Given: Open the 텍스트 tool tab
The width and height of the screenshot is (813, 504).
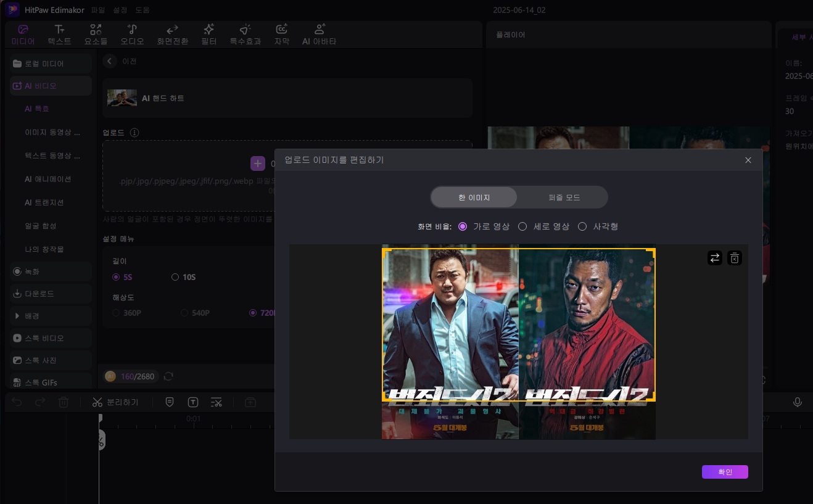Looking at the screenshot, I should pos(59,35).
